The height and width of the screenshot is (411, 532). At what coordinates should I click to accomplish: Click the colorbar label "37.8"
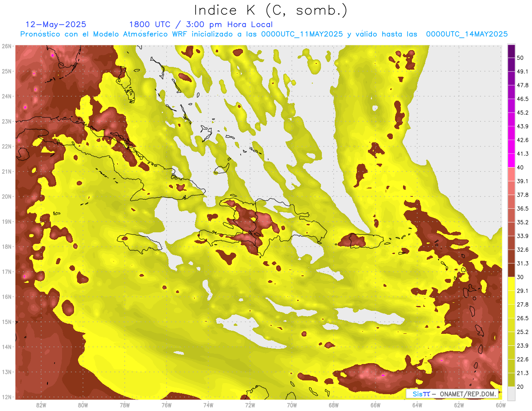(x=523, y=195)
